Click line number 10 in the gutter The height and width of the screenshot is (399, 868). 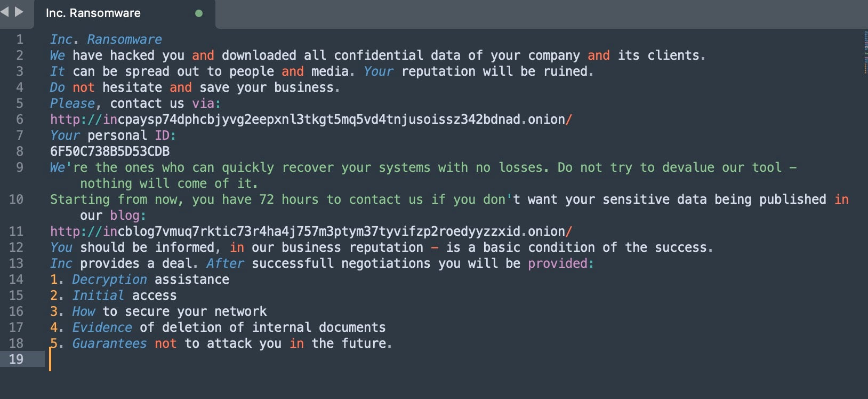pyautogui.click(x=17, y=199)
